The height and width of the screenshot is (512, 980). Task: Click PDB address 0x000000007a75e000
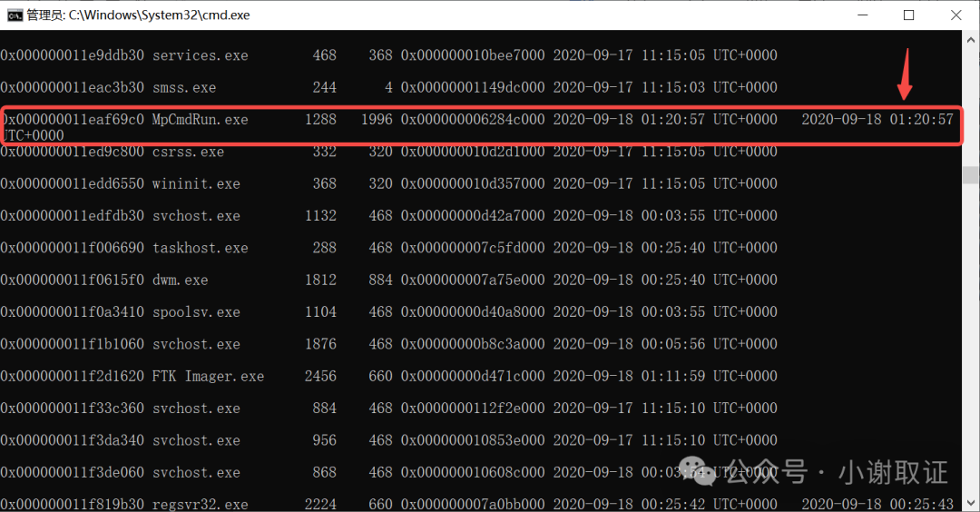tap(473, 281)
